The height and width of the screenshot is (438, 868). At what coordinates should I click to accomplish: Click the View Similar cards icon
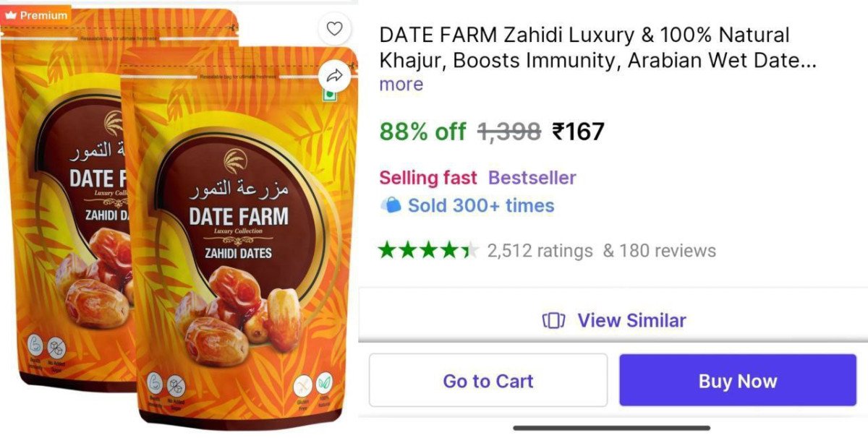coord(553,320)
